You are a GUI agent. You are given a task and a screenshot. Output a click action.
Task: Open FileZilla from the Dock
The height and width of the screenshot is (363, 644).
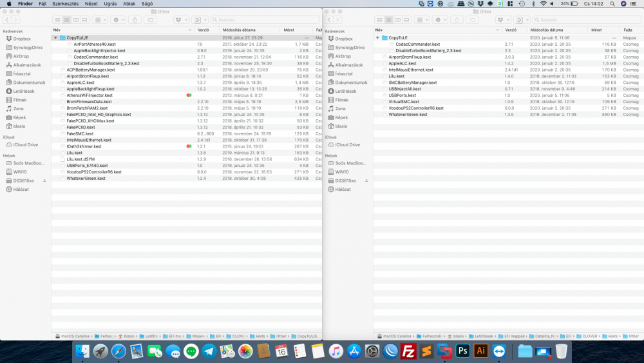coord(408,351)
